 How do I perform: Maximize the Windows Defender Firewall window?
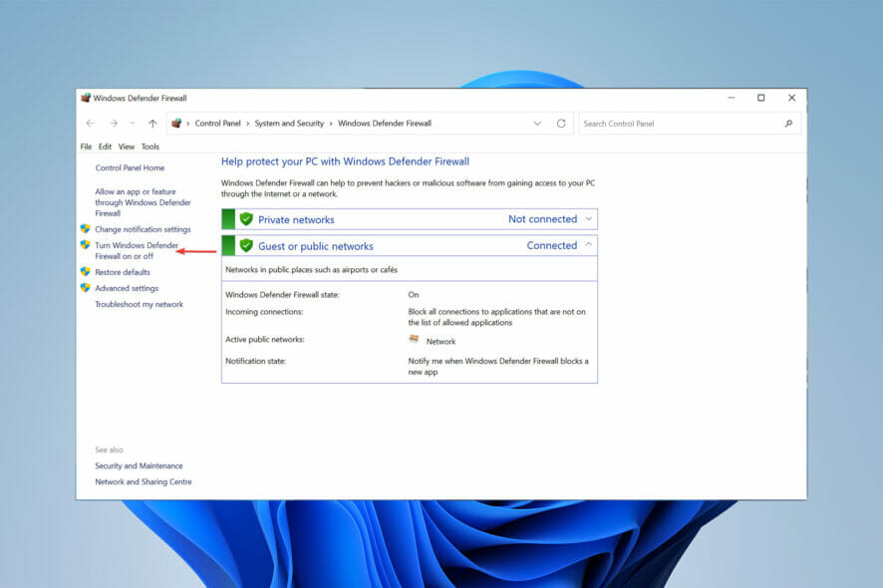760,98
